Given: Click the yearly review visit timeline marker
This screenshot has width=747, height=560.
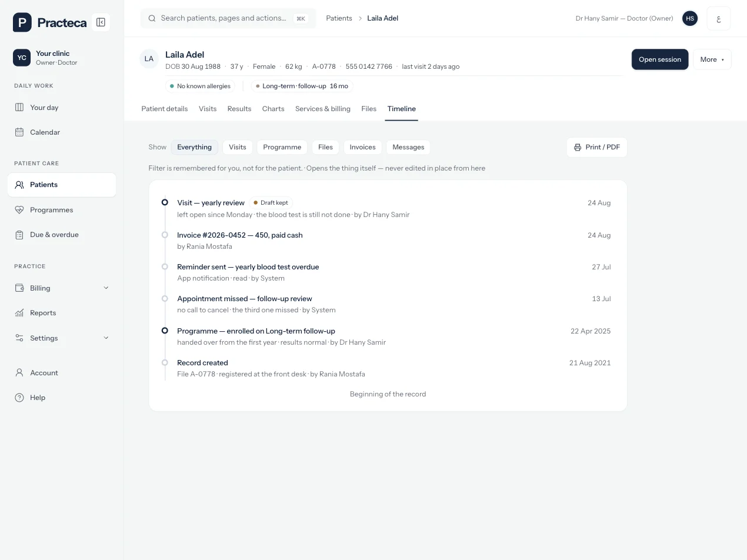Looking at the screenshot, I should point(165,202).
